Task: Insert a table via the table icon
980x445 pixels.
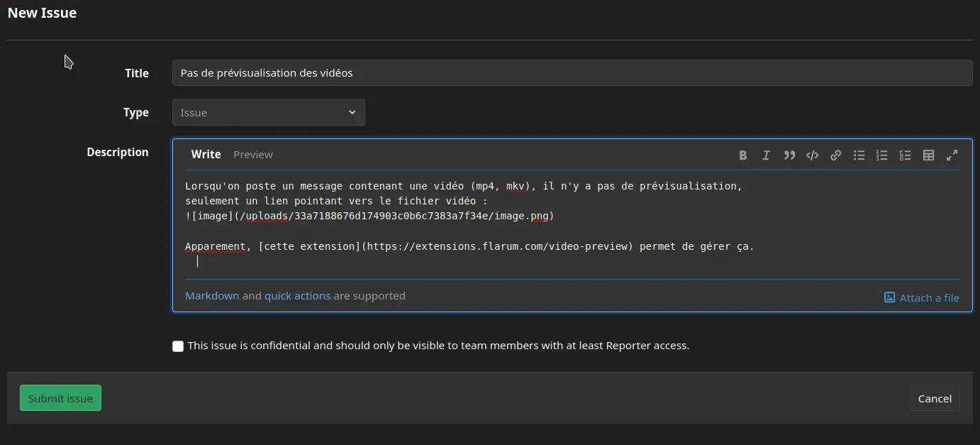Action: click(x=928, y=155)
